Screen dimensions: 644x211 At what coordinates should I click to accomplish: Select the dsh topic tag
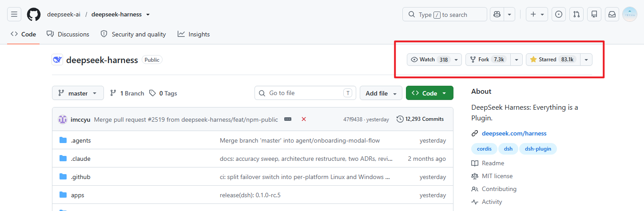pyautogui.click(x=508, y=149)
